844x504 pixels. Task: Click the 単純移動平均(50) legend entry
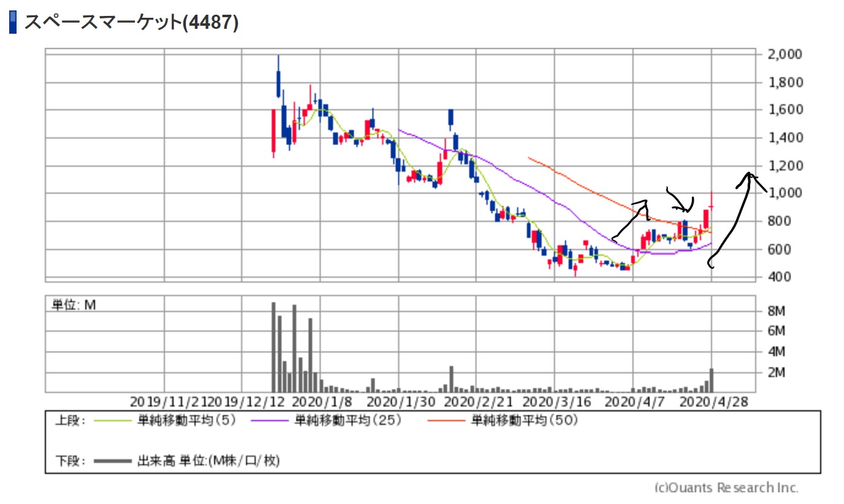[x=524, y=421]
